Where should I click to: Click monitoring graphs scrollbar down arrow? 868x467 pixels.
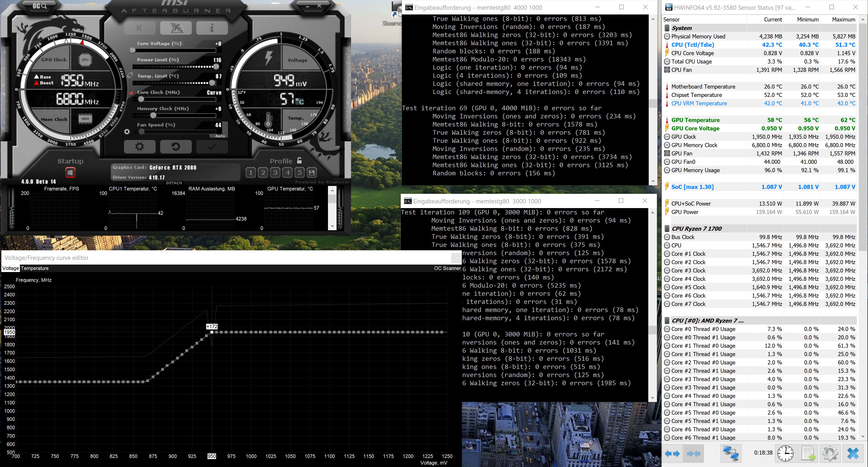point(332,226)
